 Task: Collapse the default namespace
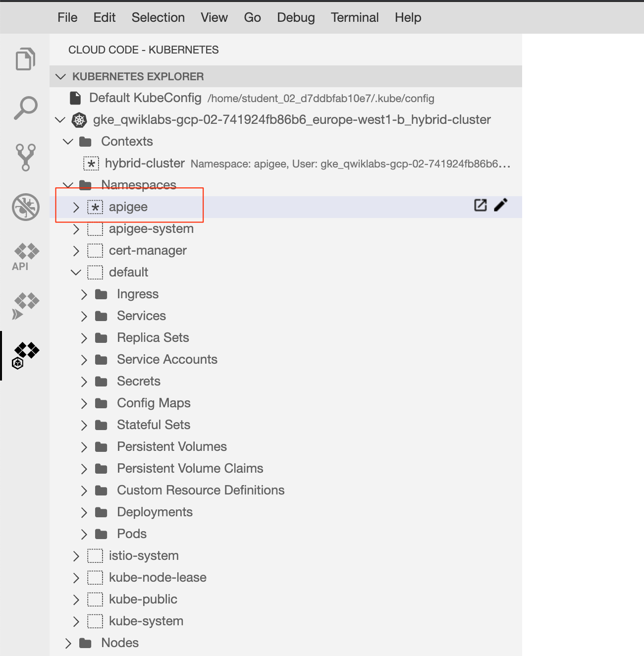[x=76, y=273]
